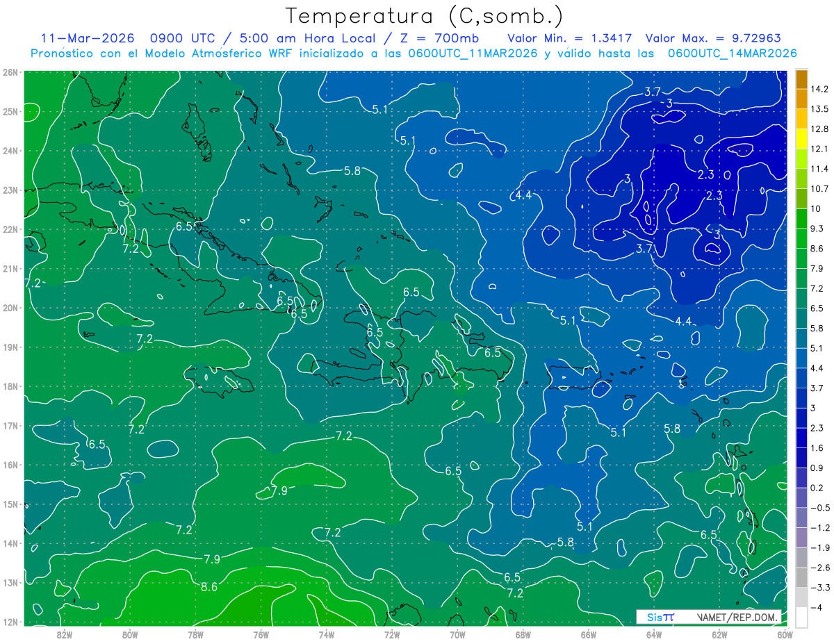
Task: Pick the white swatch at the color scale bottom
Action: [x=801, y=617]
